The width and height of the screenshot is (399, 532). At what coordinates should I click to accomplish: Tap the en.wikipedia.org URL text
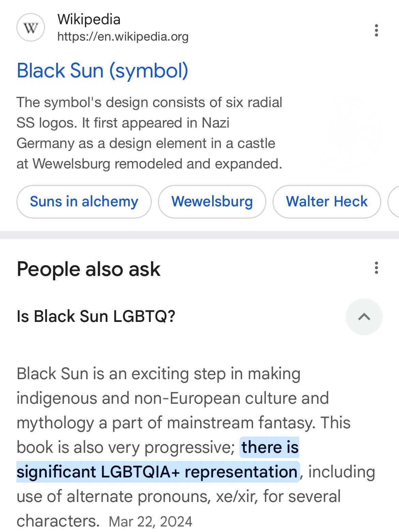tap(123, 36)
